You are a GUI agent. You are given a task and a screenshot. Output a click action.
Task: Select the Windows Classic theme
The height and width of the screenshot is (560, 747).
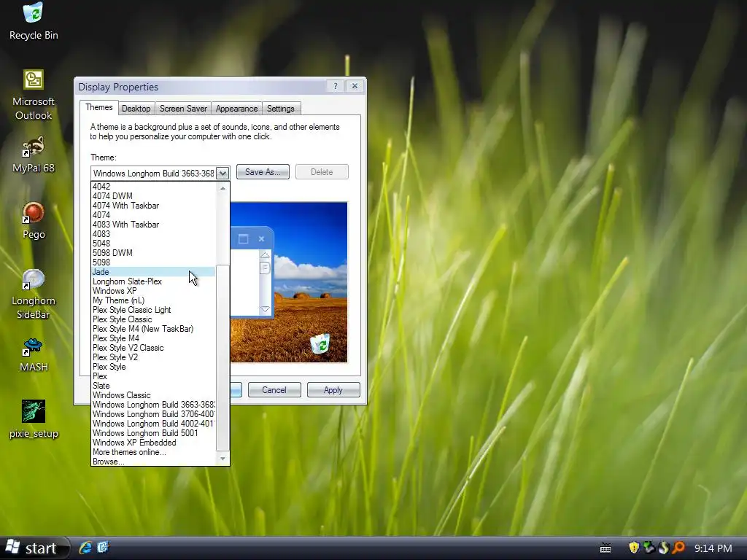coord(153,395)
